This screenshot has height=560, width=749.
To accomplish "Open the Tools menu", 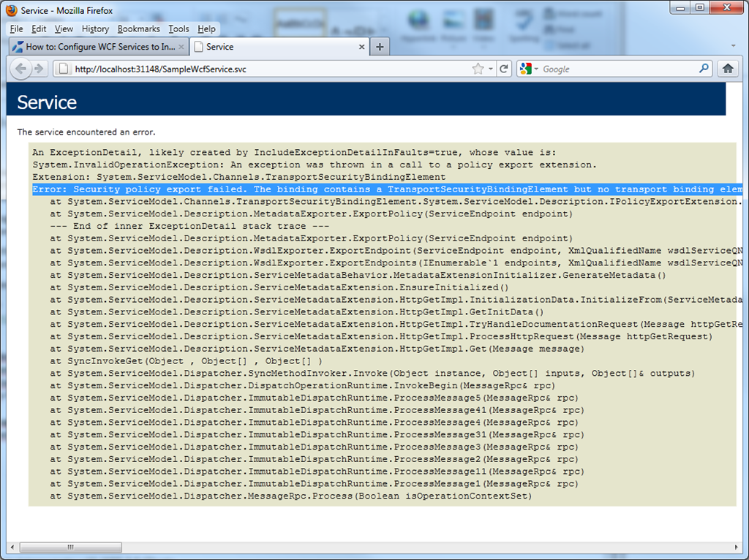I will 178,29.
